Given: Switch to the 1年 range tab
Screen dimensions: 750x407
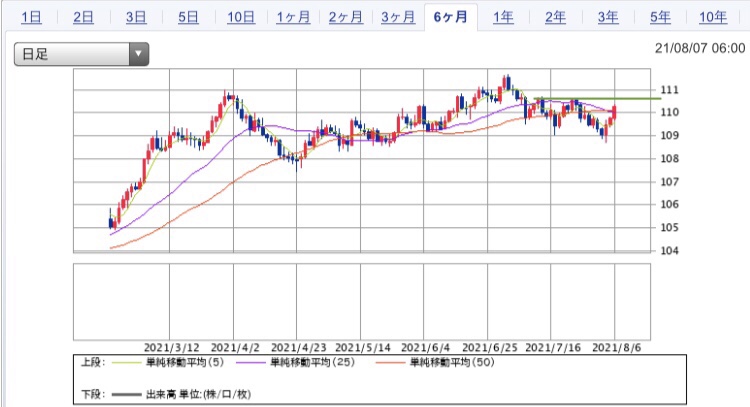Looking at the screenshot, I should click(503, 18).
